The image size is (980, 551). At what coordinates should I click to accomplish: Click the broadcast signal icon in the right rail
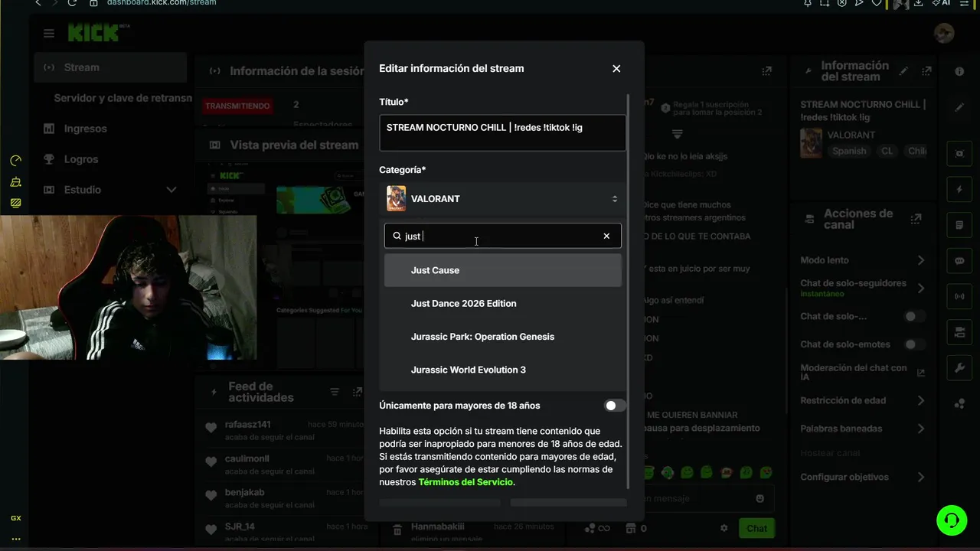[x=959, y=296]
